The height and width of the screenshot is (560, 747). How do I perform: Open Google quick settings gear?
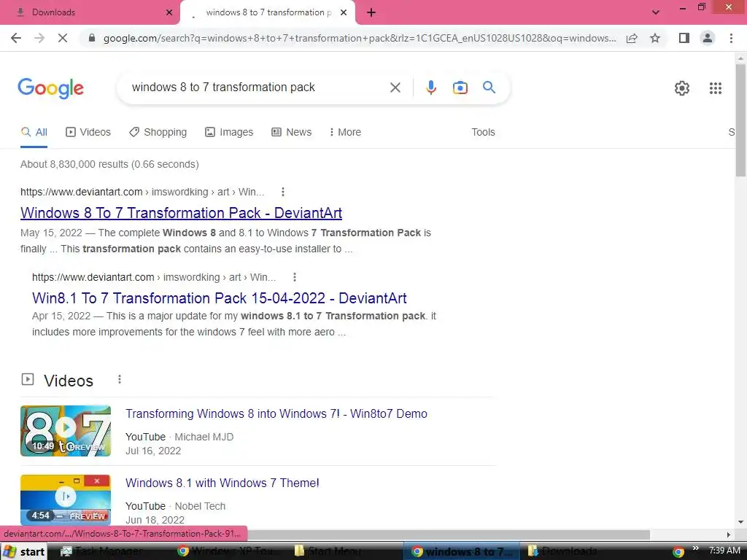(x=682, y=88)
